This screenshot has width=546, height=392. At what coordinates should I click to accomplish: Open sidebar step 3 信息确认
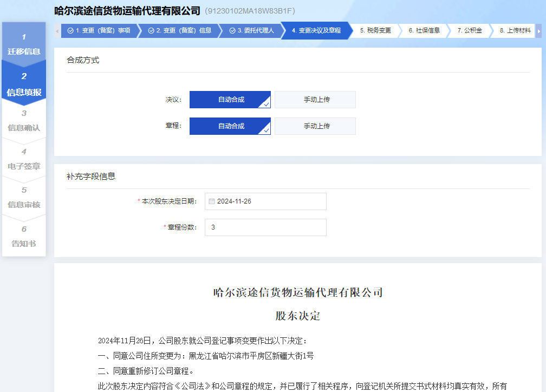point(24,121)
